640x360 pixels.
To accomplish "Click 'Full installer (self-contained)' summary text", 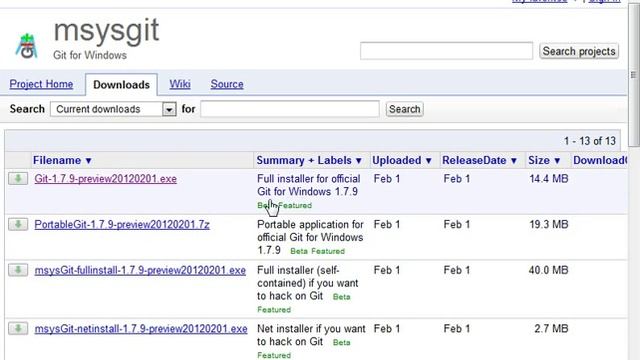I will pyautogui.click(x=308, y=283).
